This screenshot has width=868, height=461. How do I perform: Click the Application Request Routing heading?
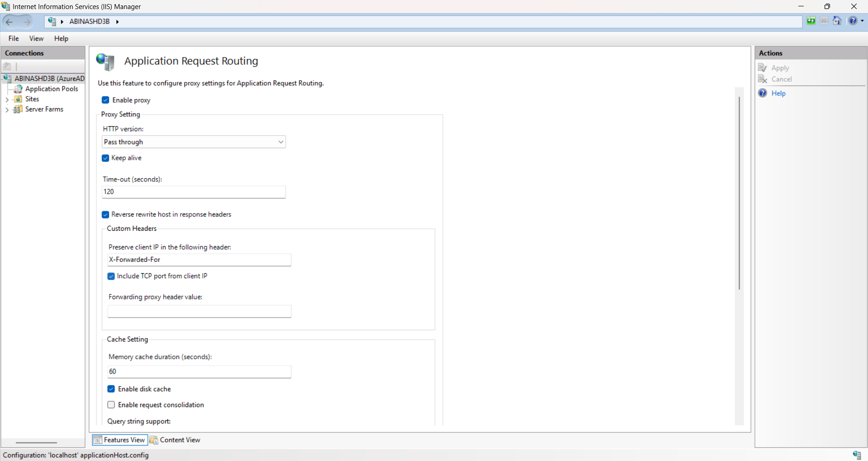coord(191,61)
